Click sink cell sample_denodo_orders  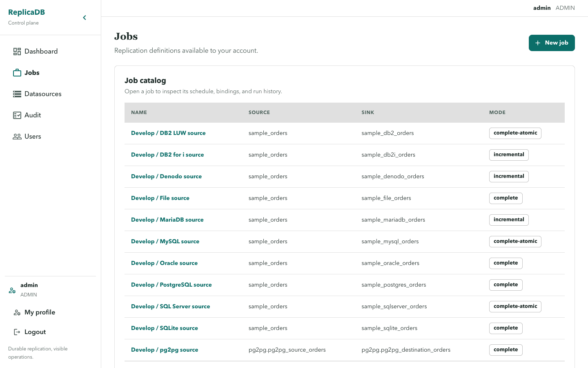pos(393,177)
